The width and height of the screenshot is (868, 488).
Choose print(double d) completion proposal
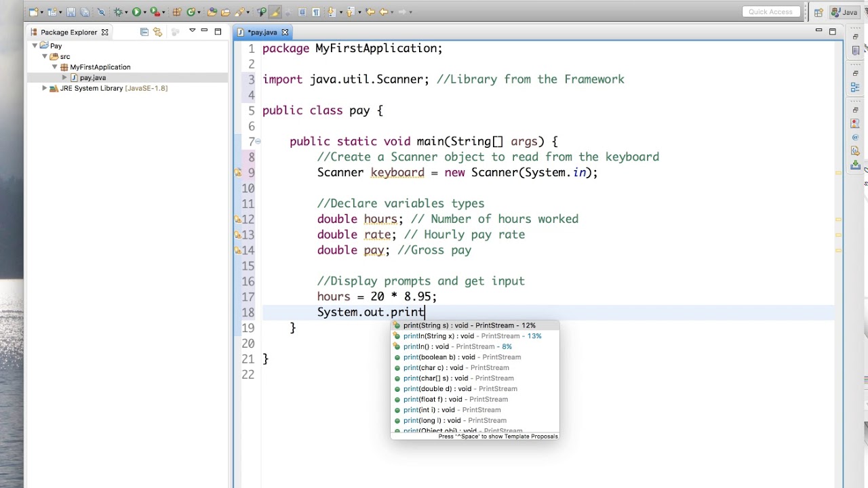click(x=475, y=389)
